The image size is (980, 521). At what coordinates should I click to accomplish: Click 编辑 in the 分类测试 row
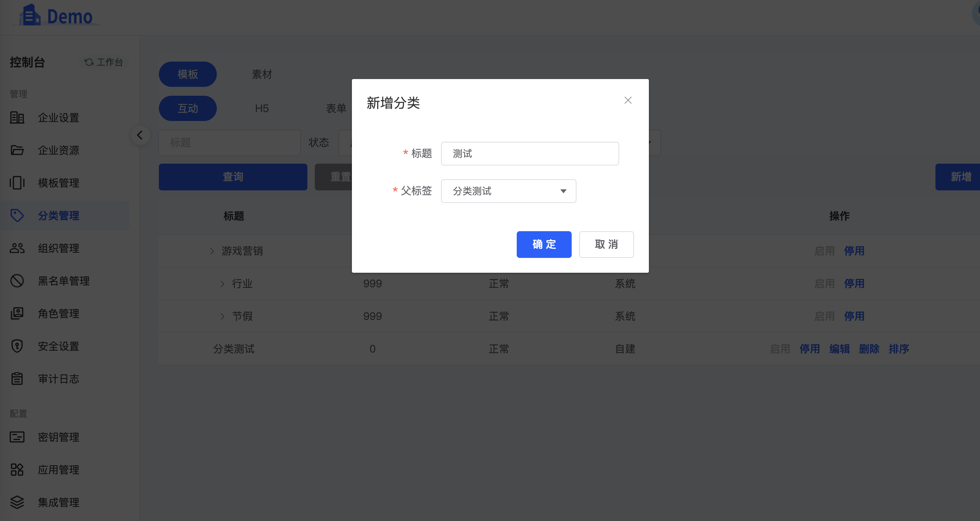[839, 349]
